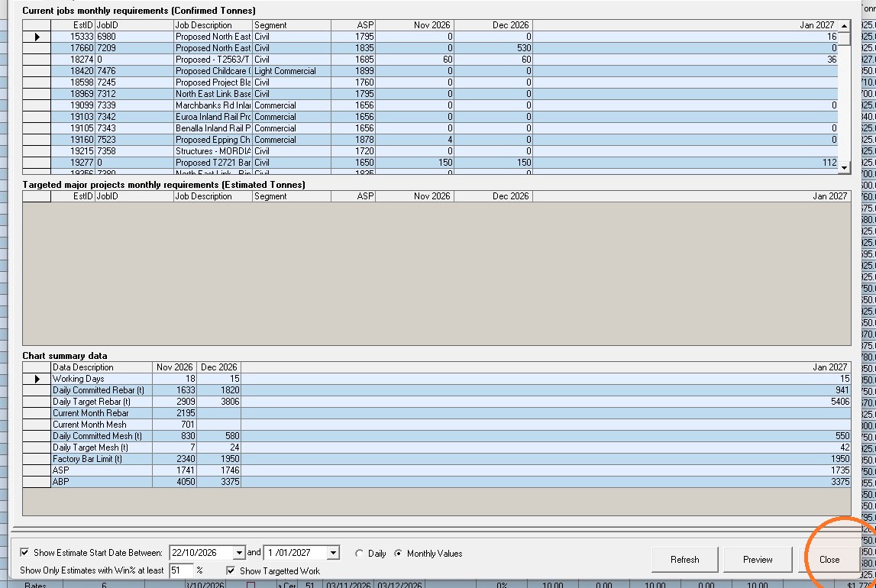Click the Refresh button
The image size is (876, 588).
pyautogui.click(x=684, y=560)
